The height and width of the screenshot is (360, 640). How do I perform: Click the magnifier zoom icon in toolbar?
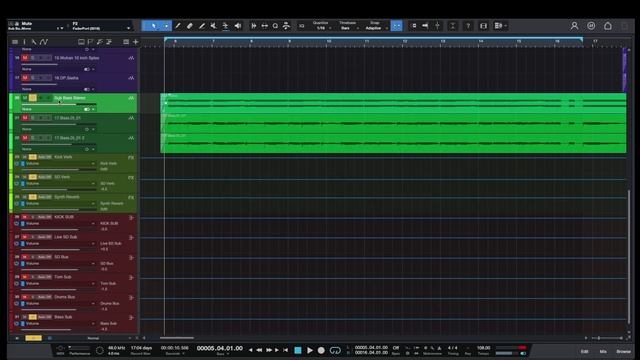click(276, 26)
